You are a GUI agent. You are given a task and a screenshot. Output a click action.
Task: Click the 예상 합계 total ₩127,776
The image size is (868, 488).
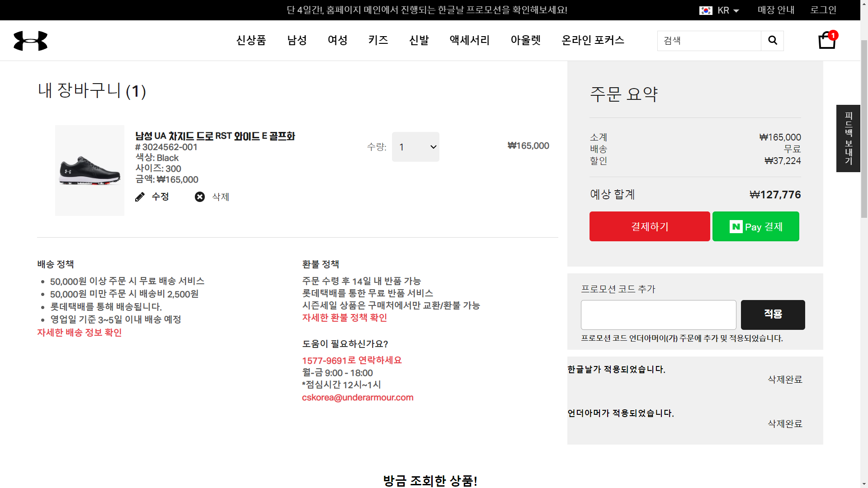coord(775,195)
